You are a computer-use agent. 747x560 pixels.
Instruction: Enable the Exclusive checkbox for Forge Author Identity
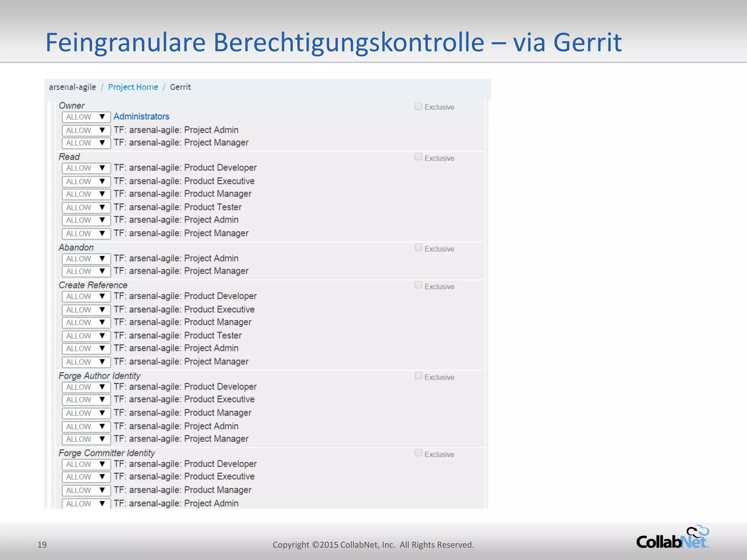(418, 376)
